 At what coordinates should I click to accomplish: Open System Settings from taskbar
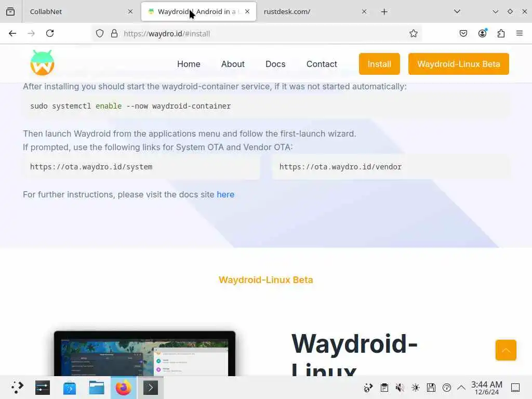[43, 388]
